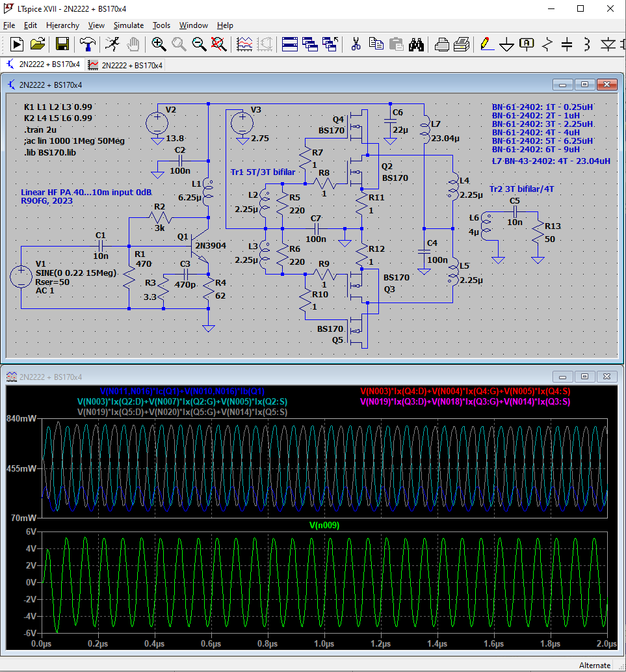This screenshot has width=626, height=672.
Task: Open Find with binoculars icon
Action: [x=416, y=44]
